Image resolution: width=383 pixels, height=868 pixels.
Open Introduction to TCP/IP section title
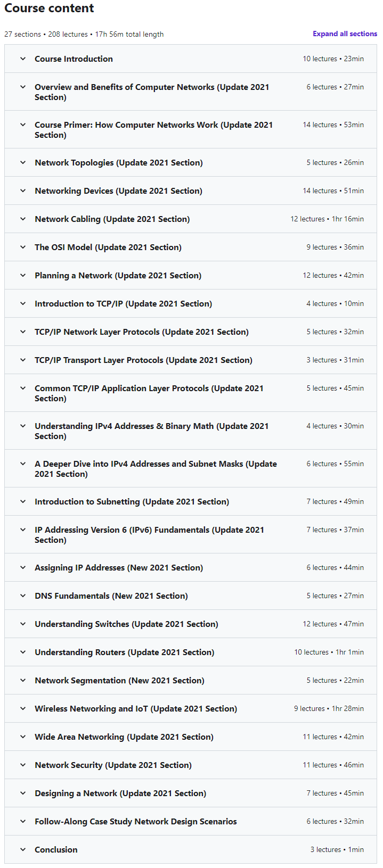123,304
